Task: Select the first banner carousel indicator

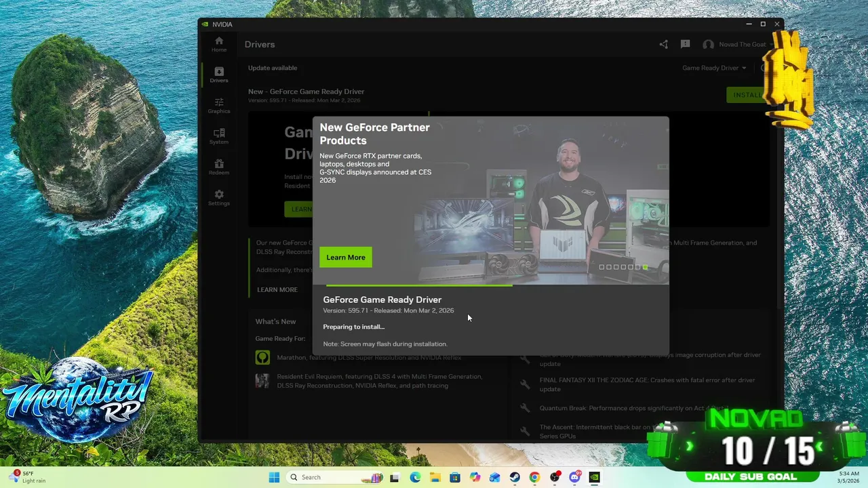Action: pyautogui.click(x=601, y=267)
